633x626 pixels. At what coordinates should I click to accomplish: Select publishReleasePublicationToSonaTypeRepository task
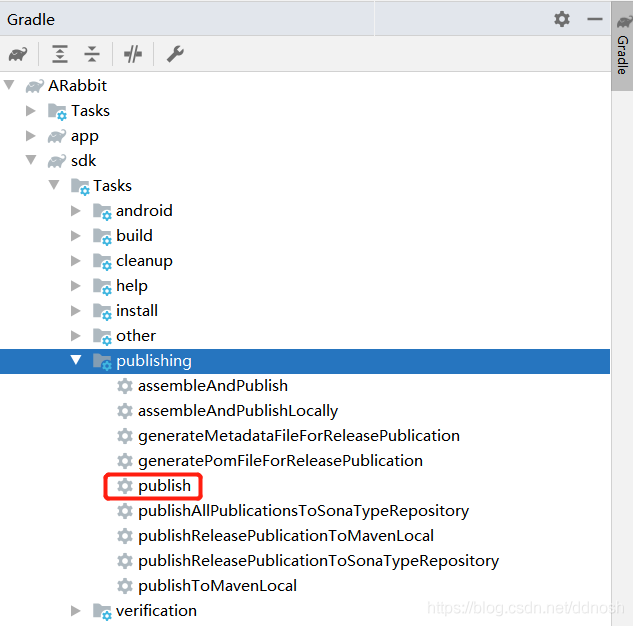pyautogui.click(x=319, y=561)
